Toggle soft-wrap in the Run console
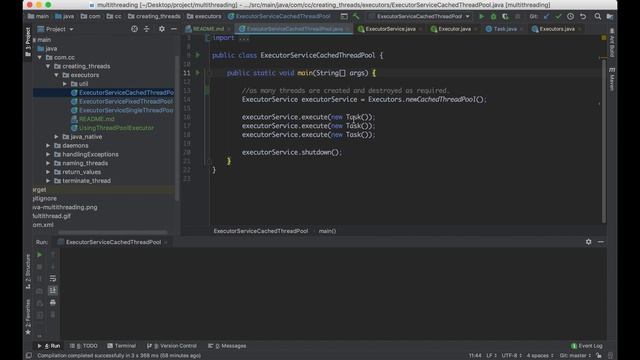Viewport: 640px width, 360px height. 53,278
